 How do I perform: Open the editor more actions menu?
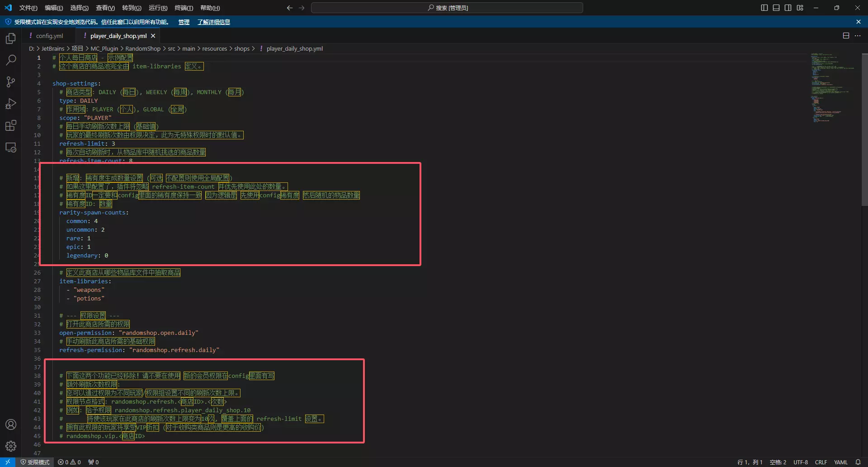[858, 36]
